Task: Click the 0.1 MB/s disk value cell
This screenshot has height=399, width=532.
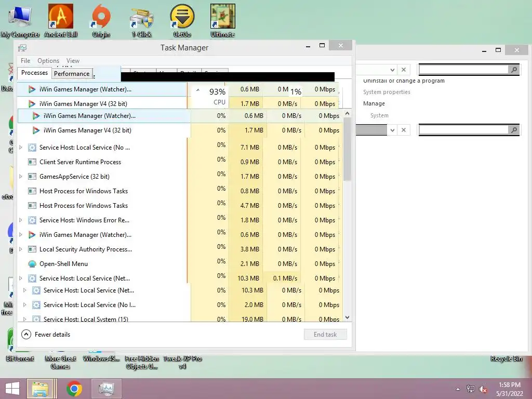Action: pos(283,278)
